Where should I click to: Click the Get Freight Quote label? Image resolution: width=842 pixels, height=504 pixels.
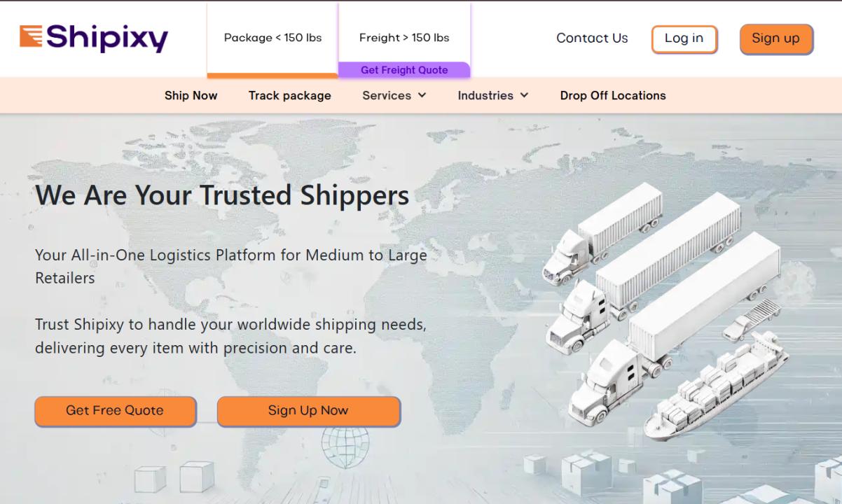[x=404, y=70]
